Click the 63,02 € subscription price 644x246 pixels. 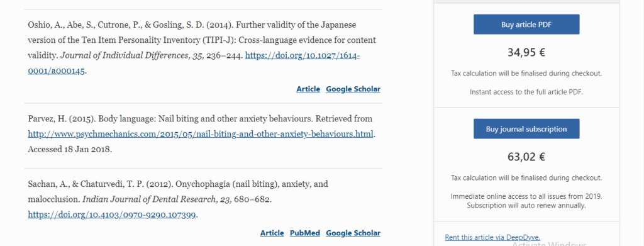[x=526, y=157]
